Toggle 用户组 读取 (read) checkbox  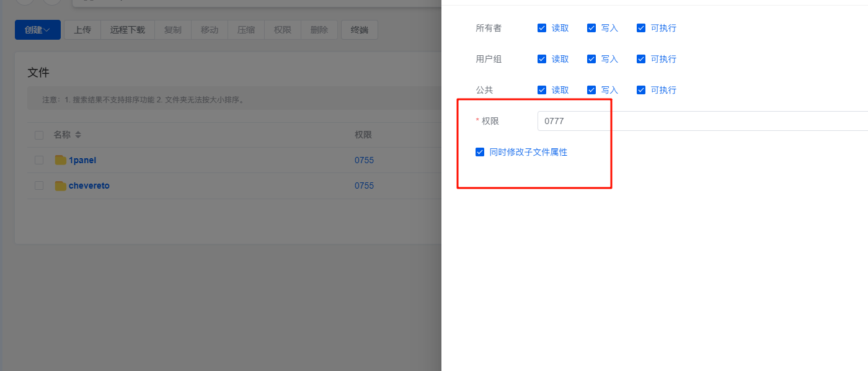pos(542,59)
